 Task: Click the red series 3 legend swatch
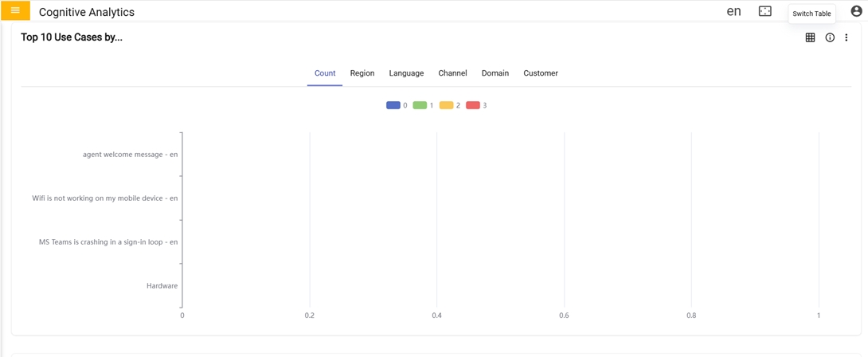473,105
